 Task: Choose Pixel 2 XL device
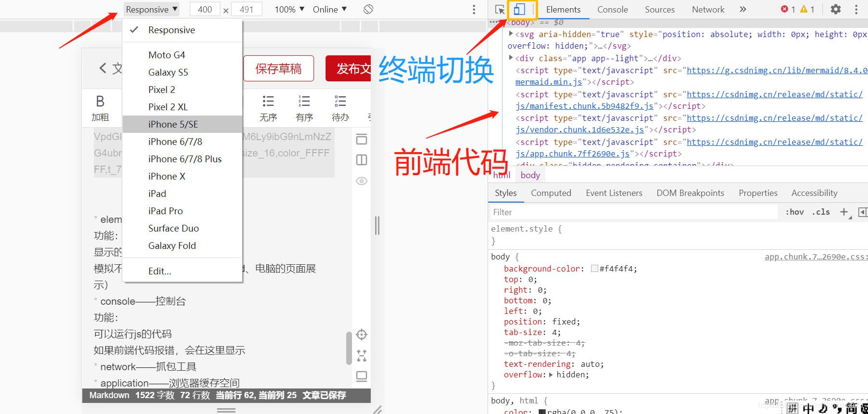182,107
